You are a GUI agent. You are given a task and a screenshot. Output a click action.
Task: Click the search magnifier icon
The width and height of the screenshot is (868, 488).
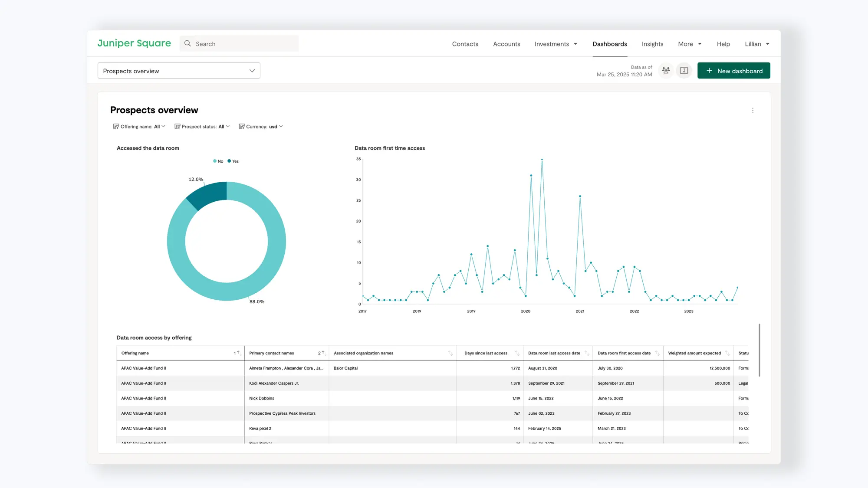(187, 43)
